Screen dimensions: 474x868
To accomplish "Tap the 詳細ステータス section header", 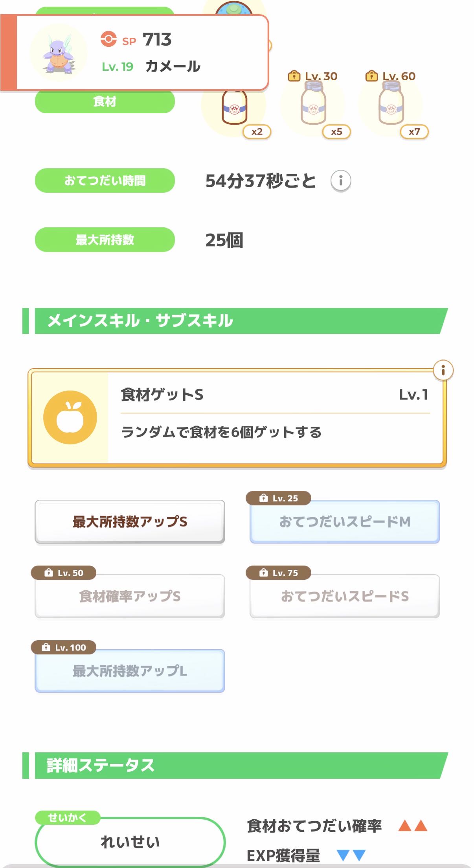I will coord(236,765).
